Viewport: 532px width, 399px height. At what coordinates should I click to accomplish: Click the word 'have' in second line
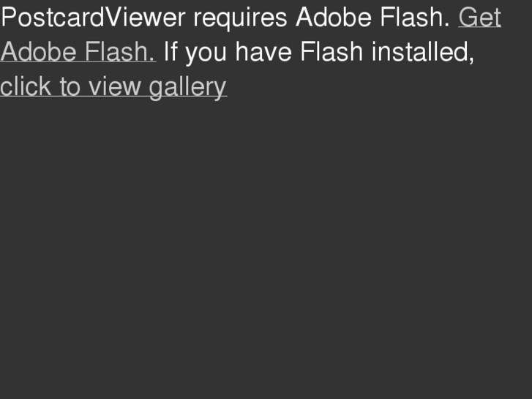pos(263,52)
